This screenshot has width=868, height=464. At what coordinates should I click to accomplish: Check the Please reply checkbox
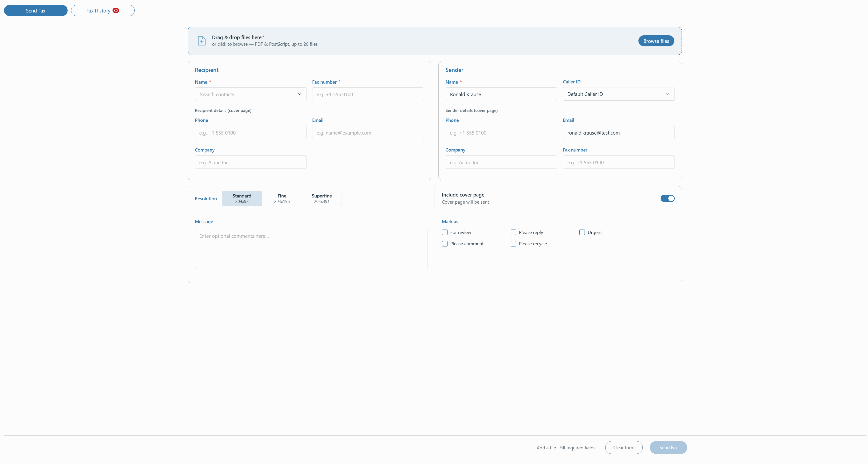513,232
